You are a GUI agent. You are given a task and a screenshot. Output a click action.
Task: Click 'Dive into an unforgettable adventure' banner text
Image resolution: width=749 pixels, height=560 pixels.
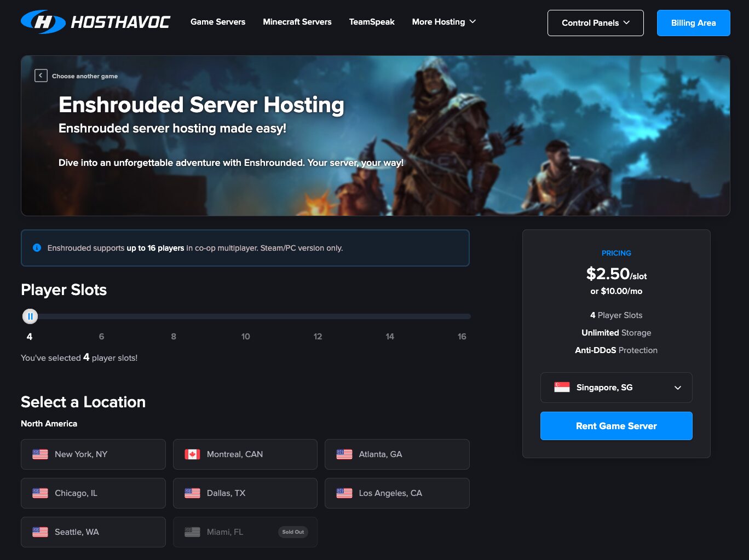coord(231,163)
